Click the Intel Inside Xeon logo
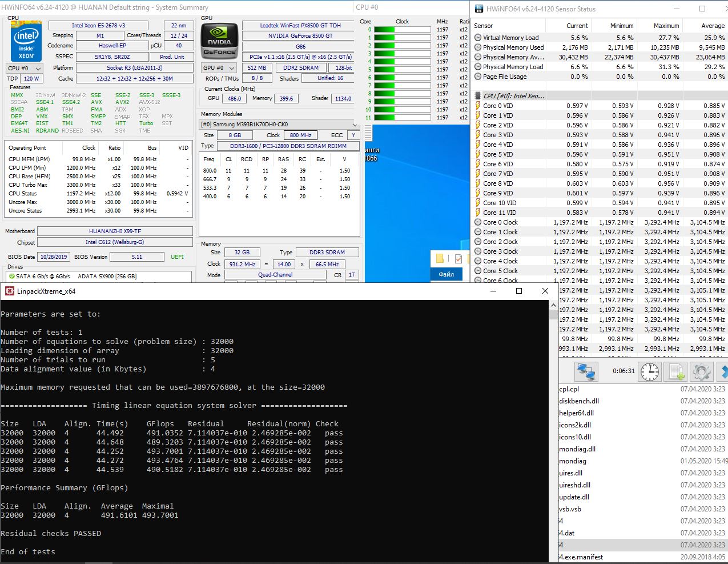This screenshot has width=728, height=564. pyautogui.click(x=26, y=41)
